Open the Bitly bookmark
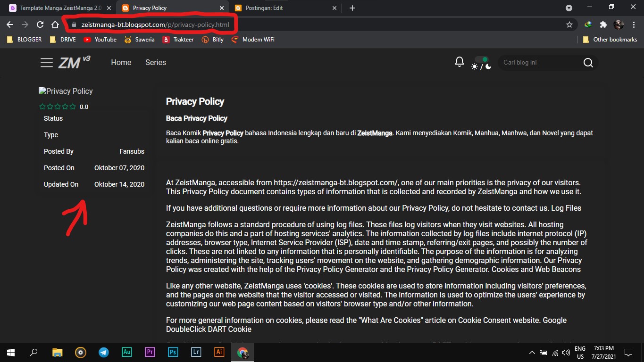The height and width of the screenshot is (362, 644). (x=213, y=40)
